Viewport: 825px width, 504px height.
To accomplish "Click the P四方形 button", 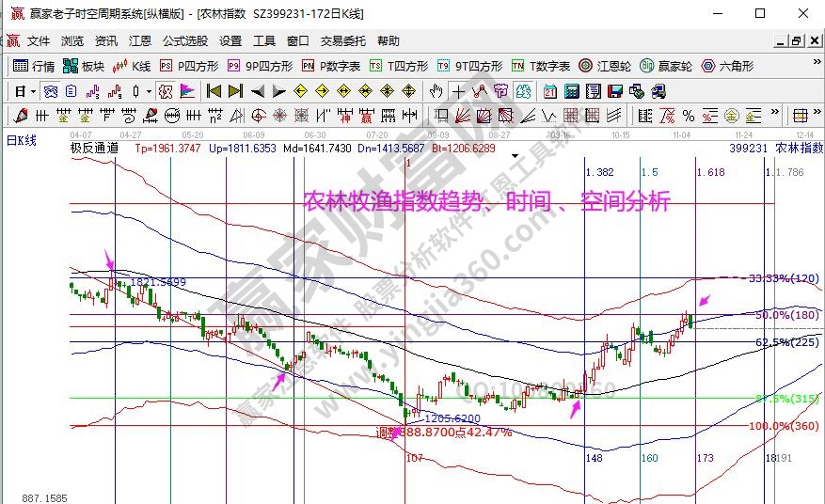I will (x=189, y=66).
